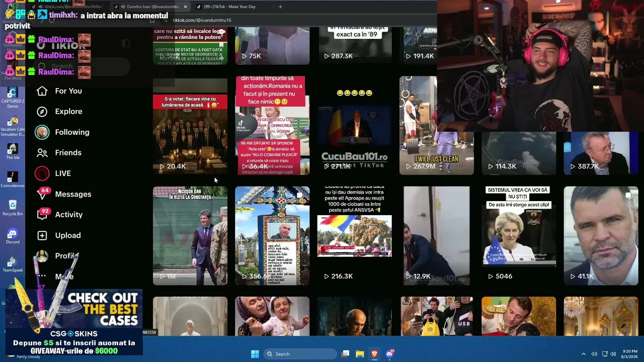The height and width of the screenshot is (362, 644).
Task: Open candle-lit meeting video with 20.4K views
Action: pos(190,126)
